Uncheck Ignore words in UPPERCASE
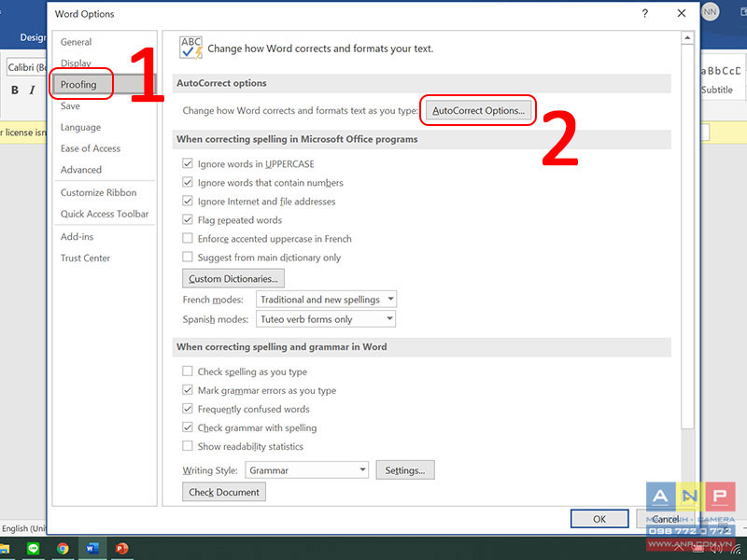This screenshot has height=560, width=747. (188, 164)
